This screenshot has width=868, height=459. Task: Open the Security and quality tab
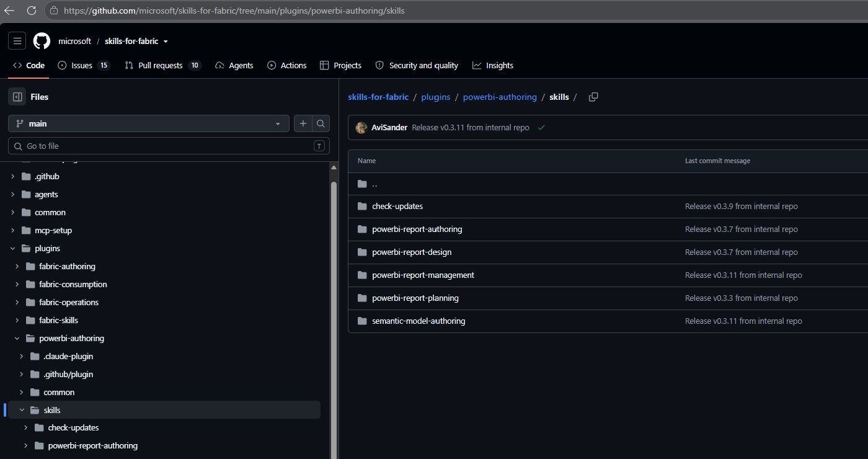[x=415, y=65]
